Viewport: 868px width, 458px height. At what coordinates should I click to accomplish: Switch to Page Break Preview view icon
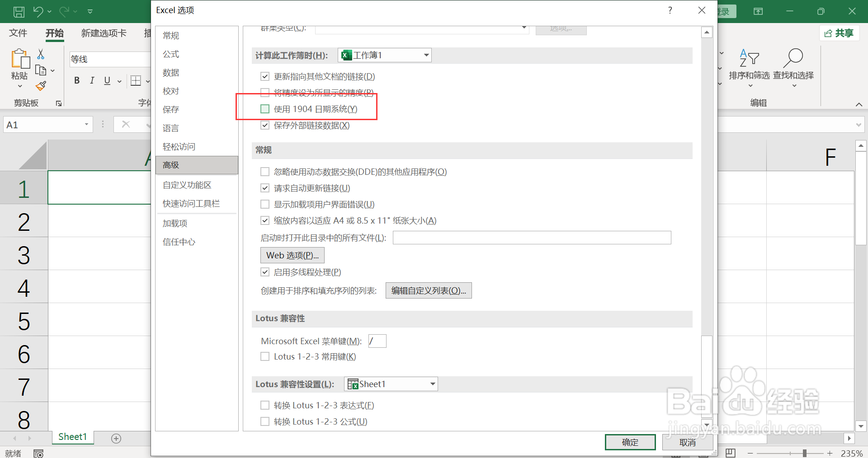click(x=731, y=453)
